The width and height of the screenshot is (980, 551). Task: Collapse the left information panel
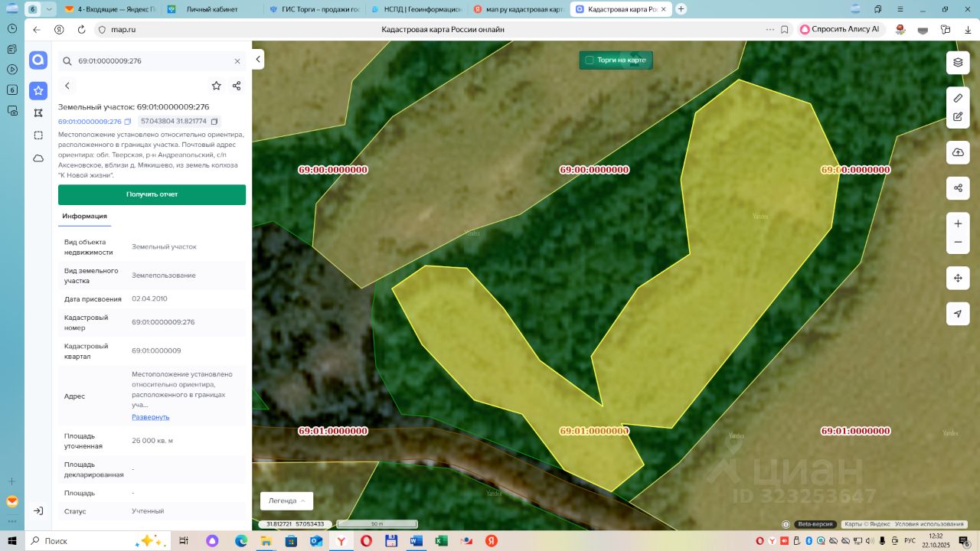pyautogui.click(x=258, y=59)
